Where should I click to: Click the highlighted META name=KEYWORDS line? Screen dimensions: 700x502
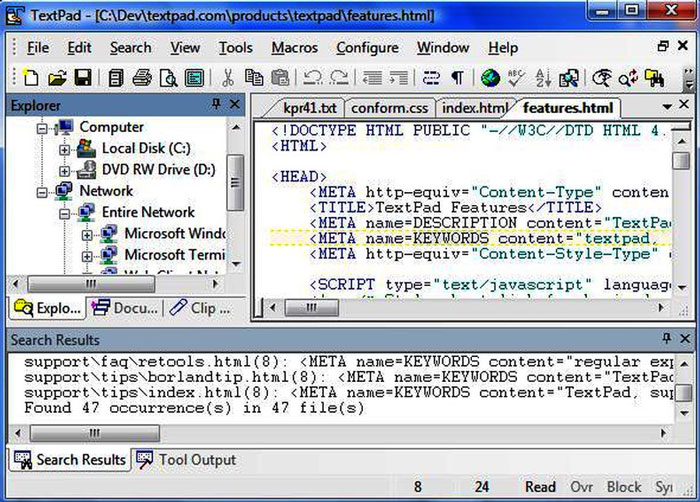click(471, 238)
